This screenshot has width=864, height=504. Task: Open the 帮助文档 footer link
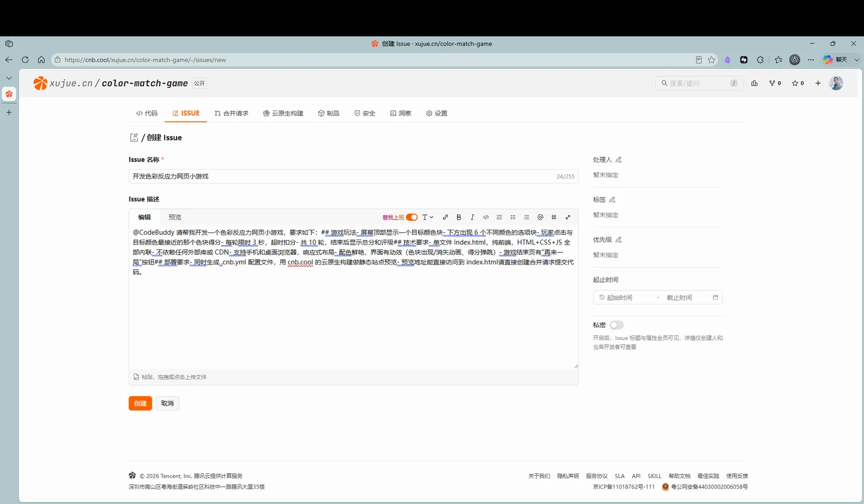tap(679, 476)
